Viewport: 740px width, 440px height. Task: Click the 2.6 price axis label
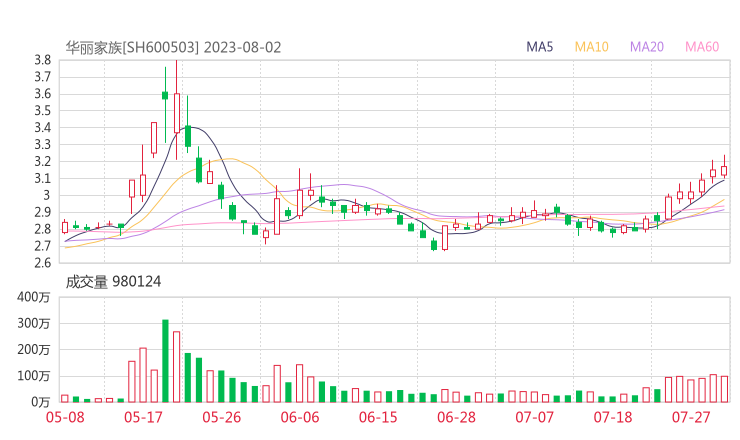[42, 263]
